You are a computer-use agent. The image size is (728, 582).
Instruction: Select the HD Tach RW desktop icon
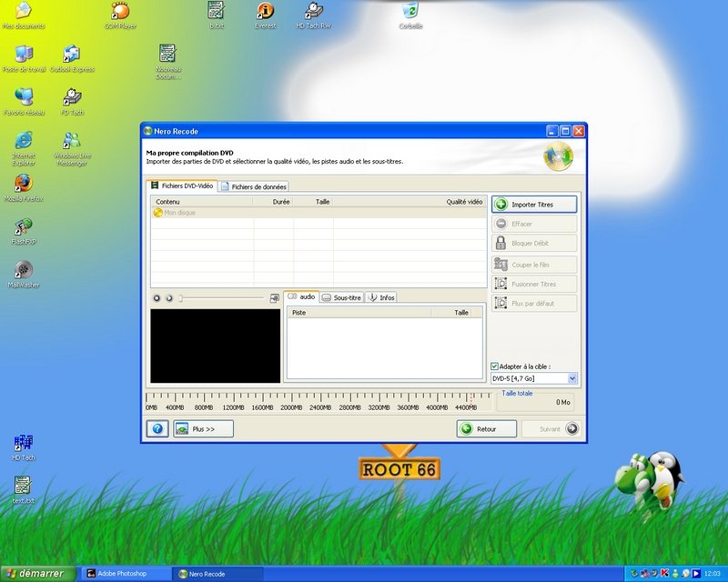click(x=313, y=15)
